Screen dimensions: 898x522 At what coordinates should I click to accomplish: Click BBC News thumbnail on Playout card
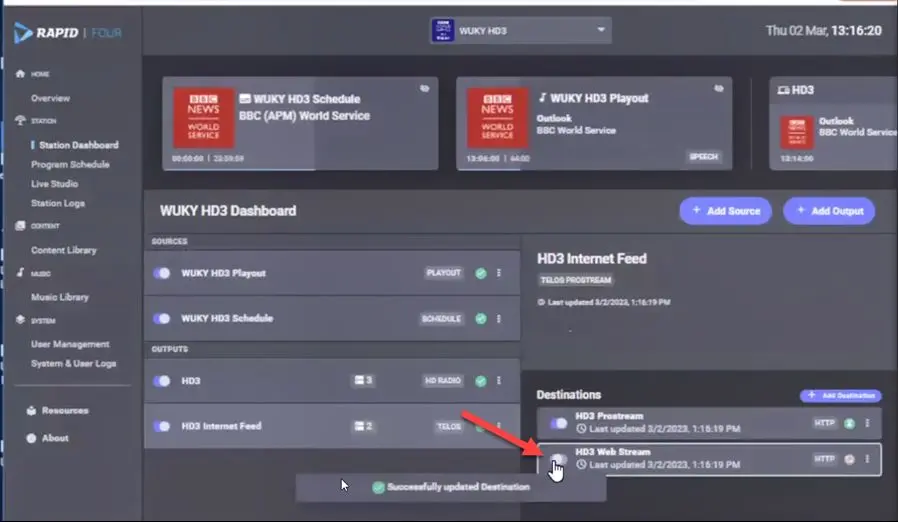point(498,117)
